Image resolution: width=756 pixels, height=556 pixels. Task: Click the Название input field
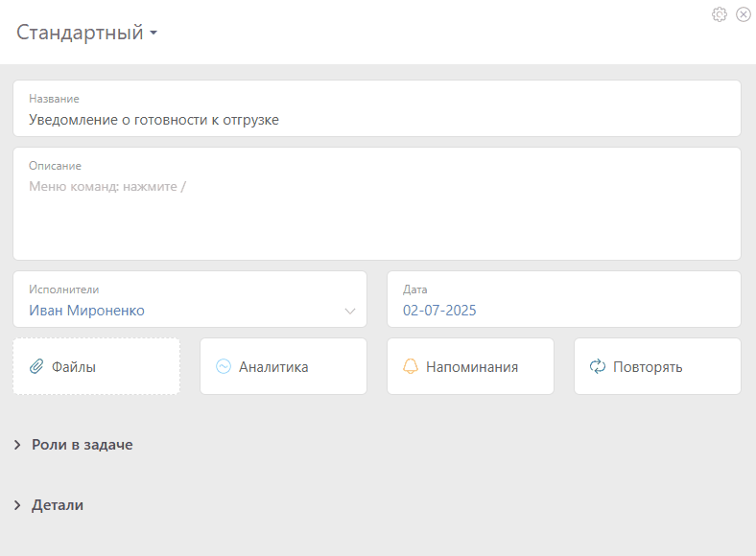(377, 108)
